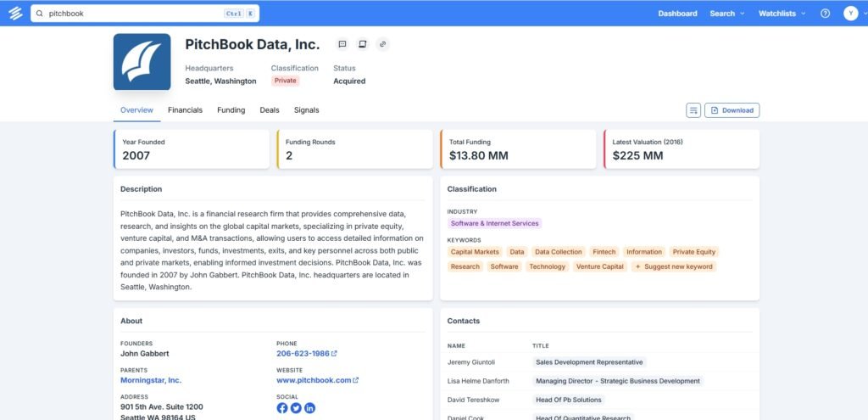Image resolution: width=868 pixels, height=420 pixels.
Task: Open the Twitter social profile icon
Action: pos(296,408)
